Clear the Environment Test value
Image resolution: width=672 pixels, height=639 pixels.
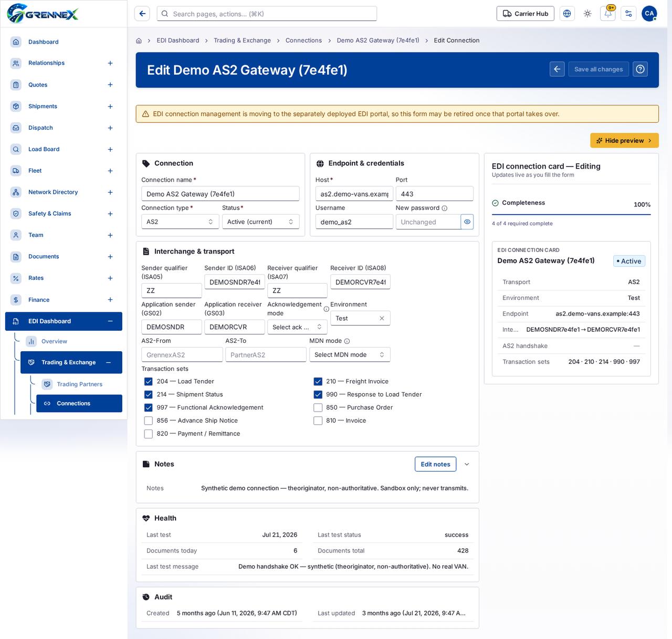382,318
